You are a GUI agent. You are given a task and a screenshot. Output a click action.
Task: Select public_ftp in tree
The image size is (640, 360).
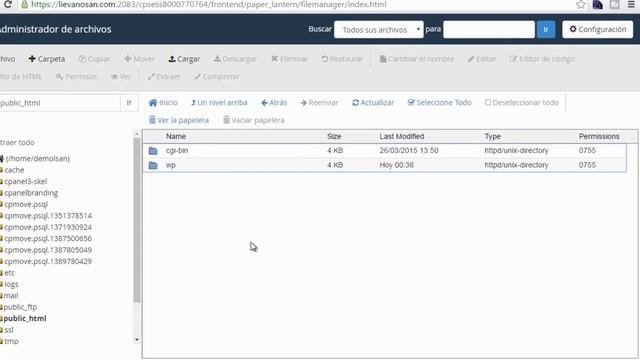(19, 307)
